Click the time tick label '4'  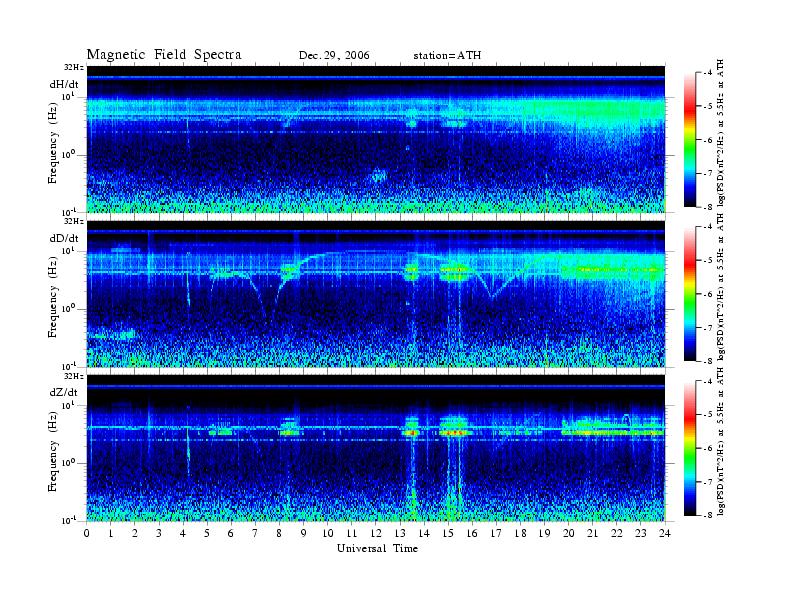183,533
